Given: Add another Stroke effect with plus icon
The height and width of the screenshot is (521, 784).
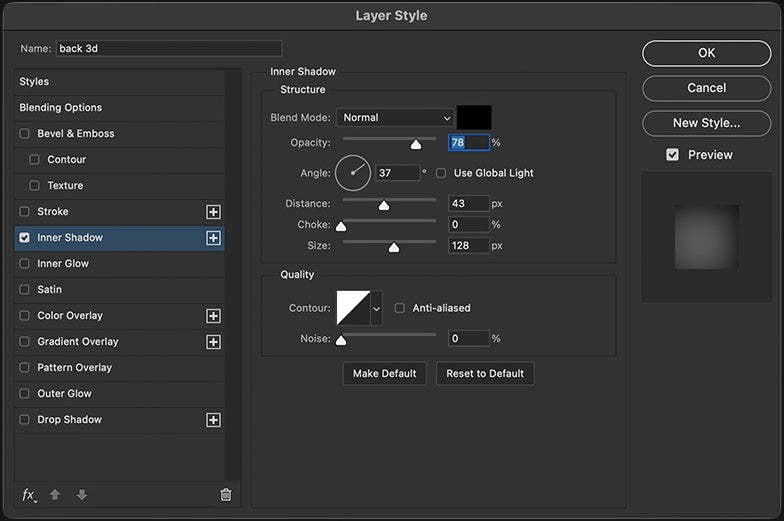Looking at the screenshot, I should point(214,212).
